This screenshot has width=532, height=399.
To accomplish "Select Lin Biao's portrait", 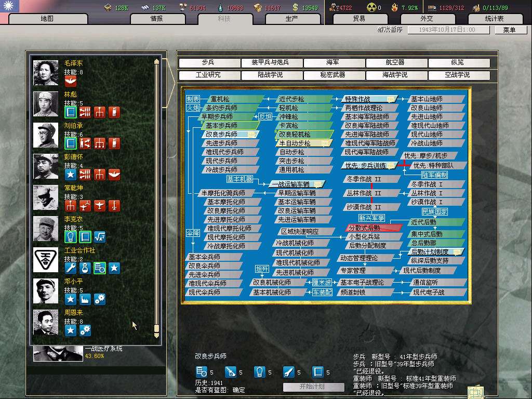I will [46, 104].
